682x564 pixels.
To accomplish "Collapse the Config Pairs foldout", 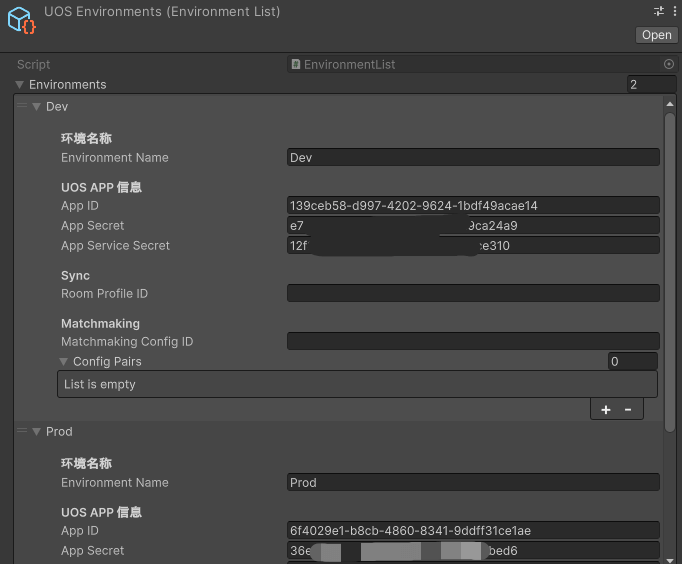I will 64,361.
